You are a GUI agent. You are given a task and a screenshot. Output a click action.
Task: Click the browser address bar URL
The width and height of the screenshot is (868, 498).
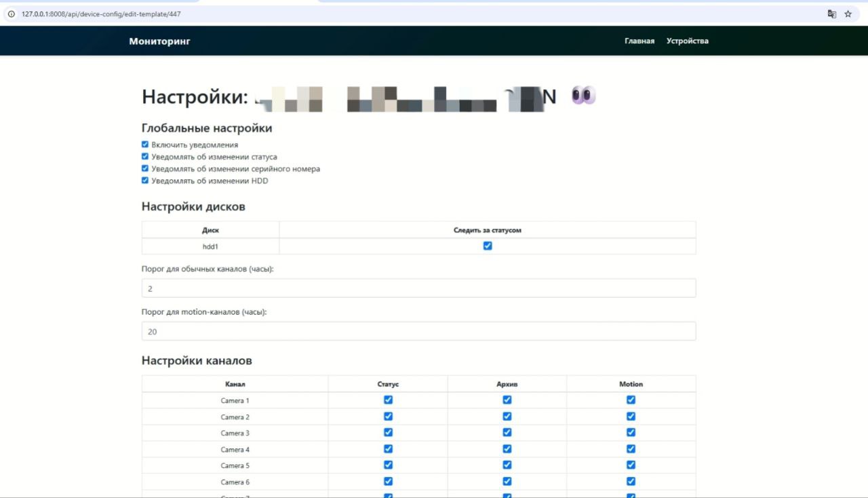[102, 14]
